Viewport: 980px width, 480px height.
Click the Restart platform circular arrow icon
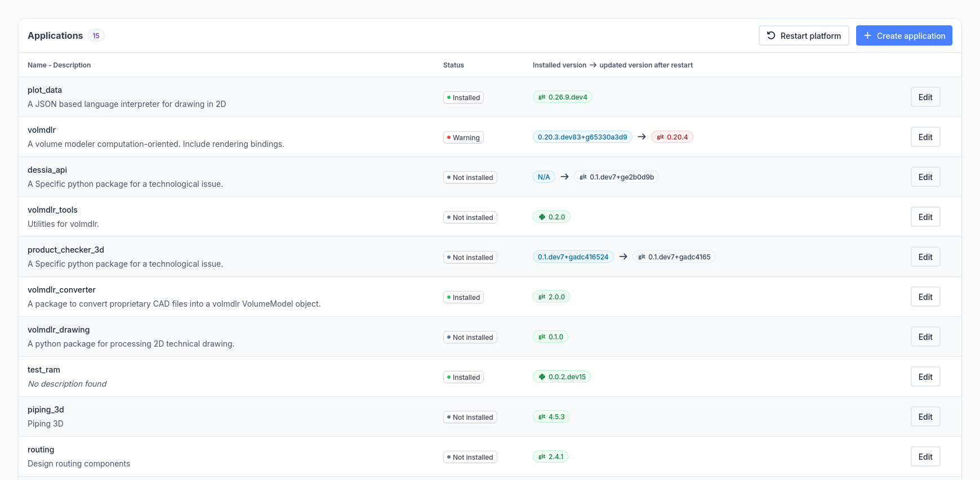point(771,35)
